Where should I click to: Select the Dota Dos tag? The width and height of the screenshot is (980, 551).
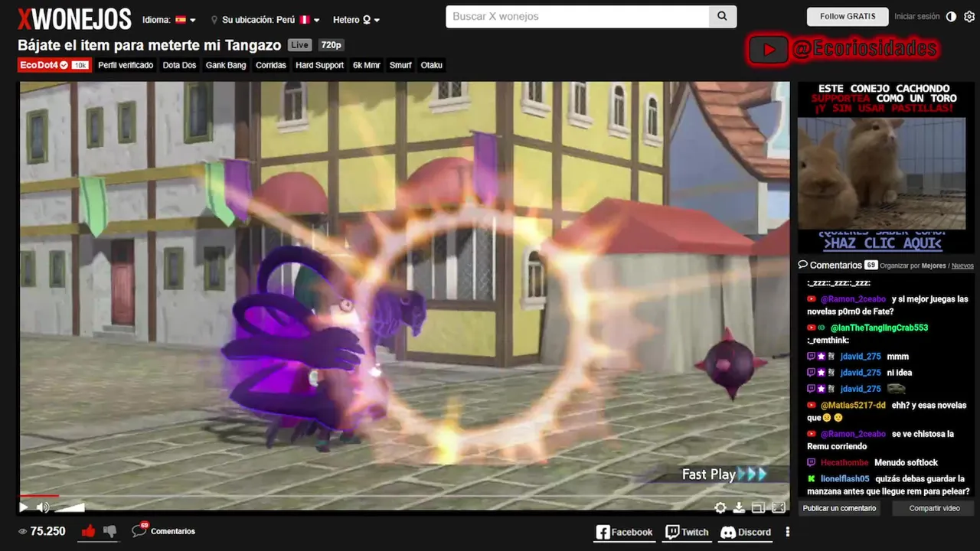click(179, 65)
